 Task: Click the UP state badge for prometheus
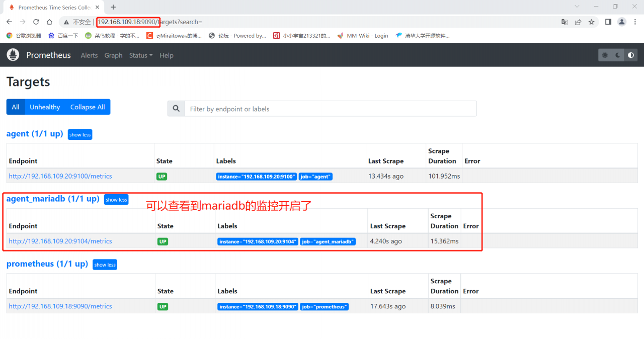pos(163,306)
